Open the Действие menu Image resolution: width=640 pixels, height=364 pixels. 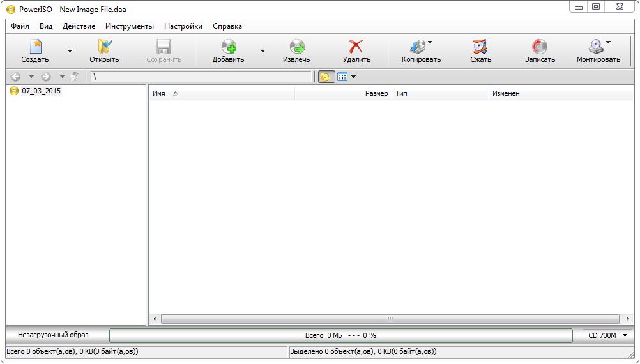(79, 26)
